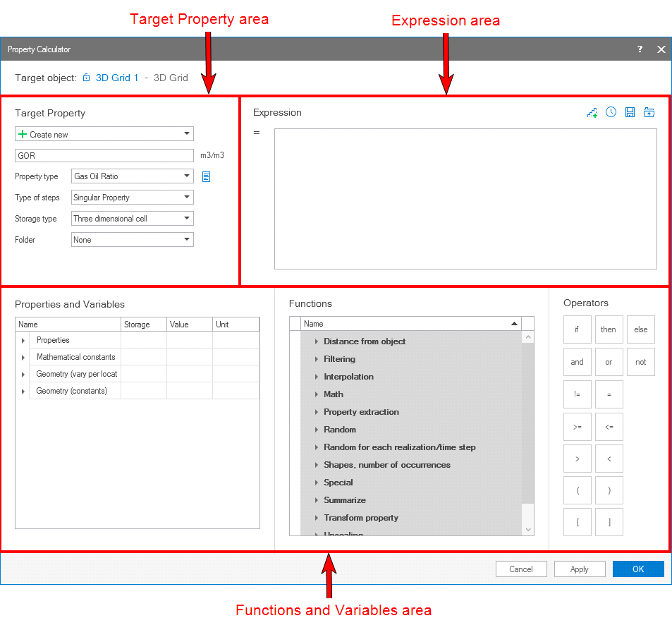Image resolution: width=672 pixels, height=630 pixels.
Task: Save the expression with floppy disk icon
Action: click(630, 113)
